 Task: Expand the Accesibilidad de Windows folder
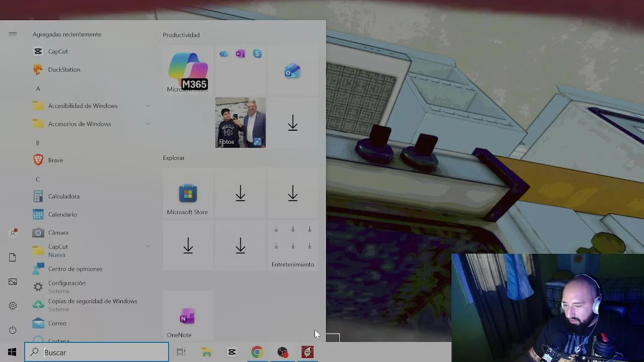pyautogui.click(x=91, y=106)
